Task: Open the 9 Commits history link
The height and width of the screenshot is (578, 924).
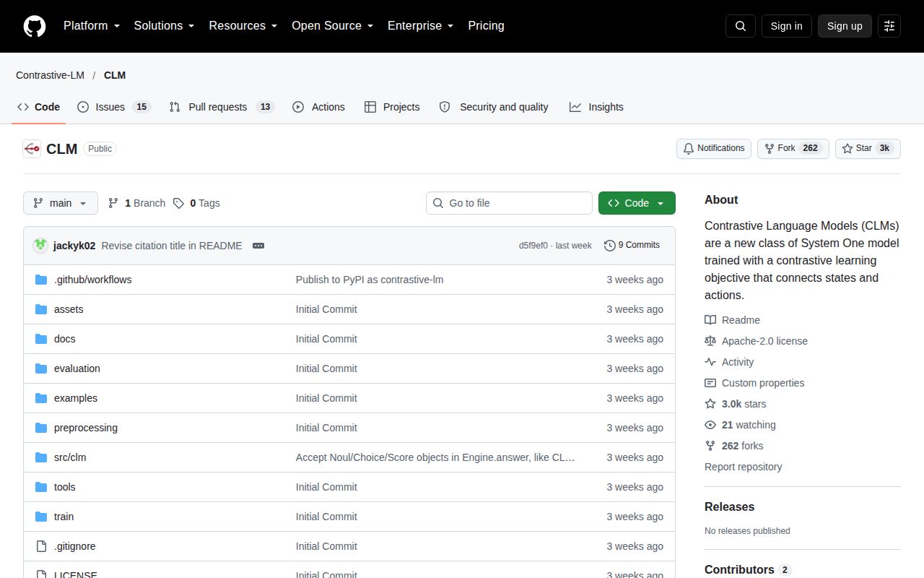Action: coord(632,246)
